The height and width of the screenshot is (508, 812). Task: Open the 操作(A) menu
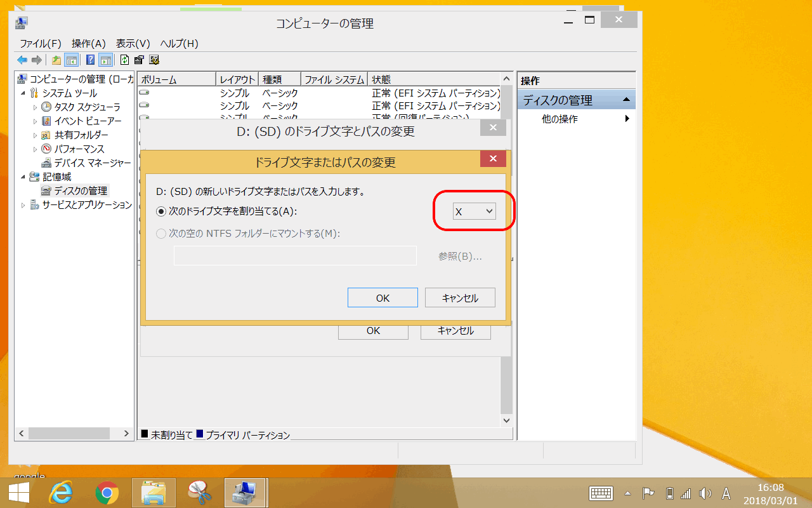tap(88, 43)
